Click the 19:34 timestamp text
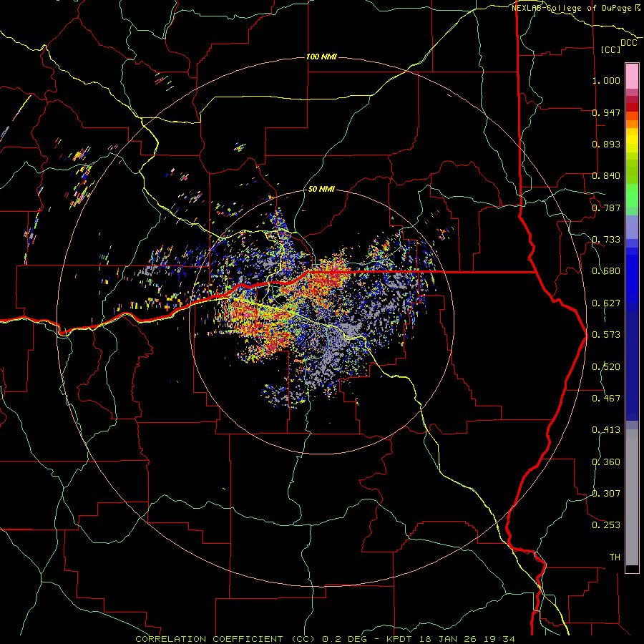The image size is (644, 644). tap(498, 639)
